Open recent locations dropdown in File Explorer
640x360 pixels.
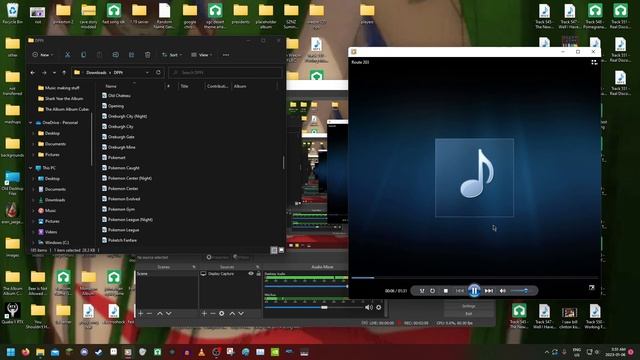tap(54, 73)
